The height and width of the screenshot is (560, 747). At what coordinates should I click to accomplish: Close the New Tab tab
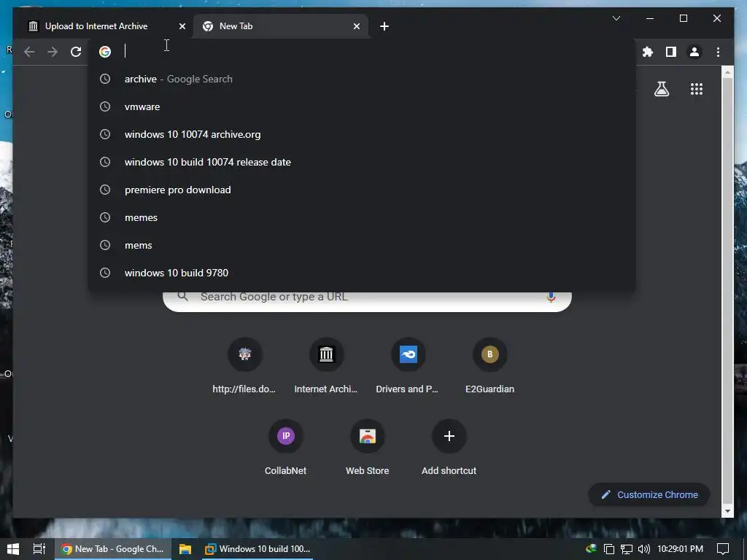point(356,26)
